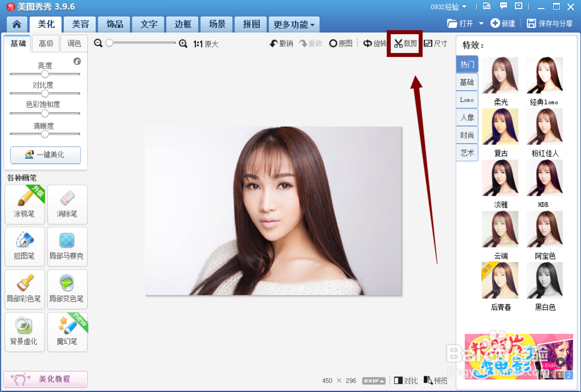Toggle 原图 original image view
The width and height of the screenshot is (581, 392).
[x=340, y=43]
